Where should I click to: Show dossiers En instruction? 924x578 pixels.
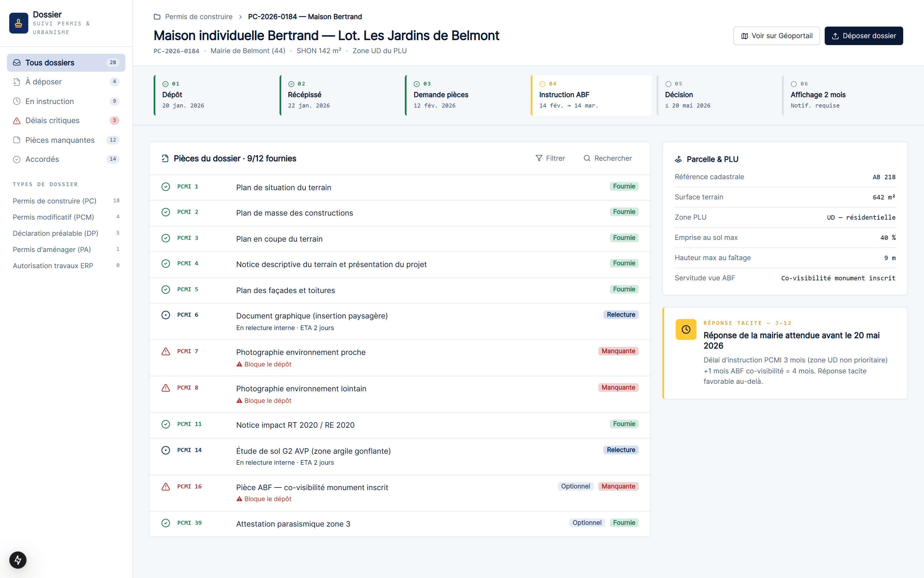[66, 101]
